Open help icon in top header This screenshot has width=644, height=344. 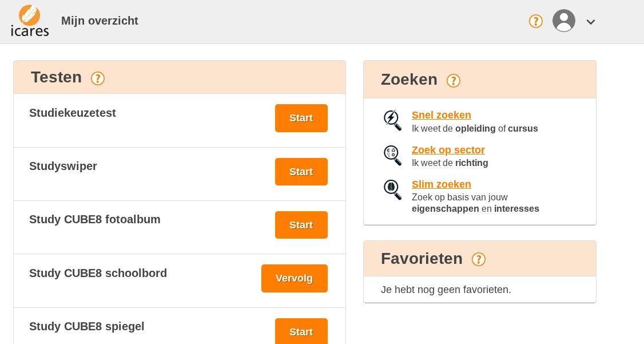(535, 21)
